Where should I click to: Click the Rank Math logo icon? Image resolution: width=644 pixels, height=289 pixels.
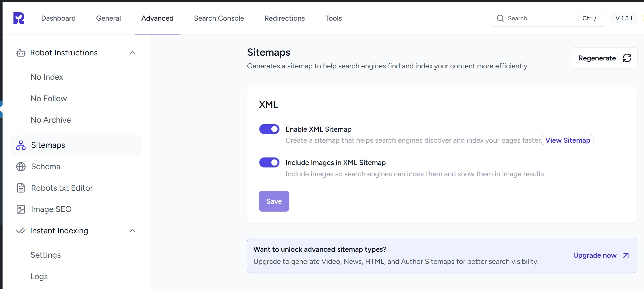19,18
